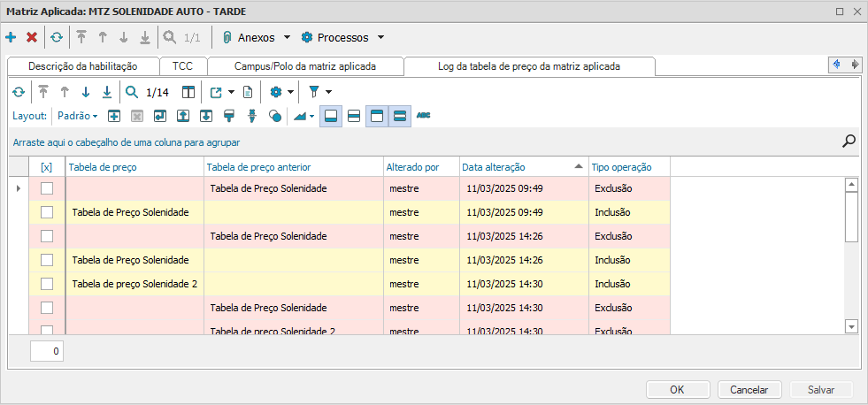
Task: Click the gear icon in grid toolbar
Action: click(276, 92)
